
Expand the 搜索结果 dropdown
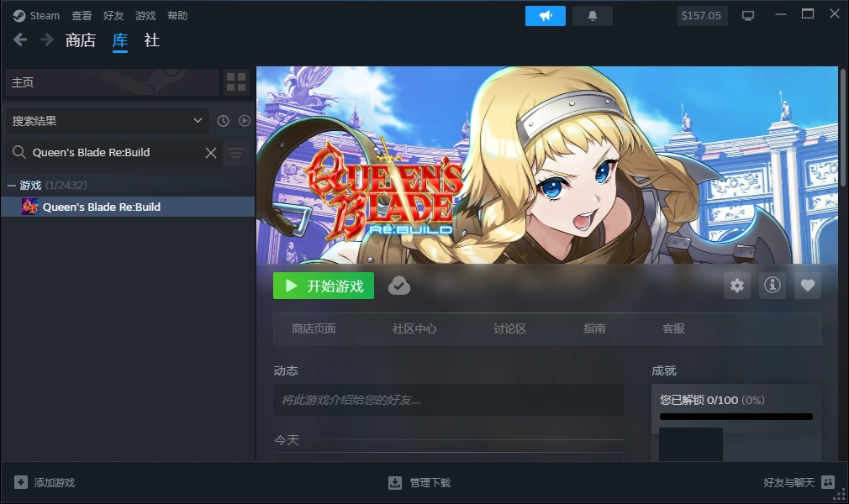[x=108, y=121]
